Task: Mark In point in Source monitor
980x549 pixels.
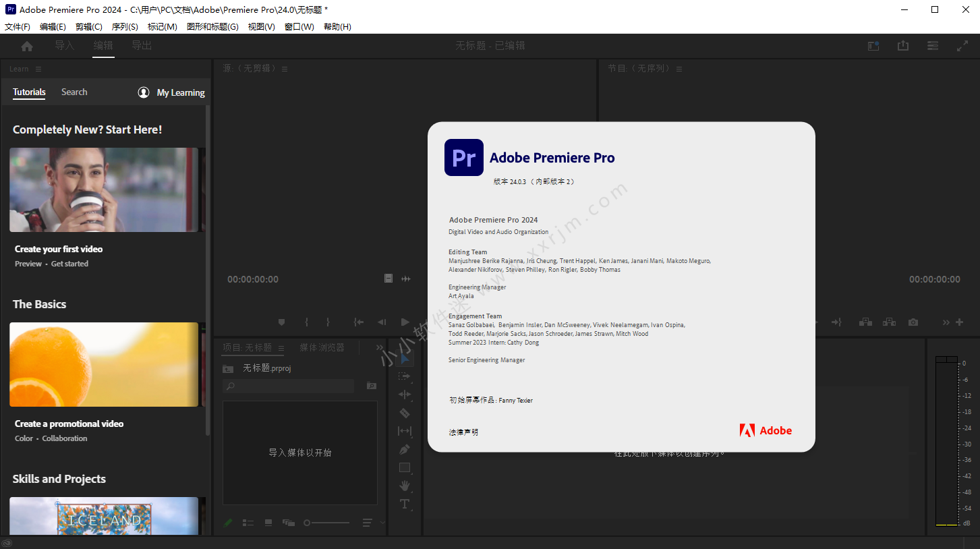Action: 306,322
